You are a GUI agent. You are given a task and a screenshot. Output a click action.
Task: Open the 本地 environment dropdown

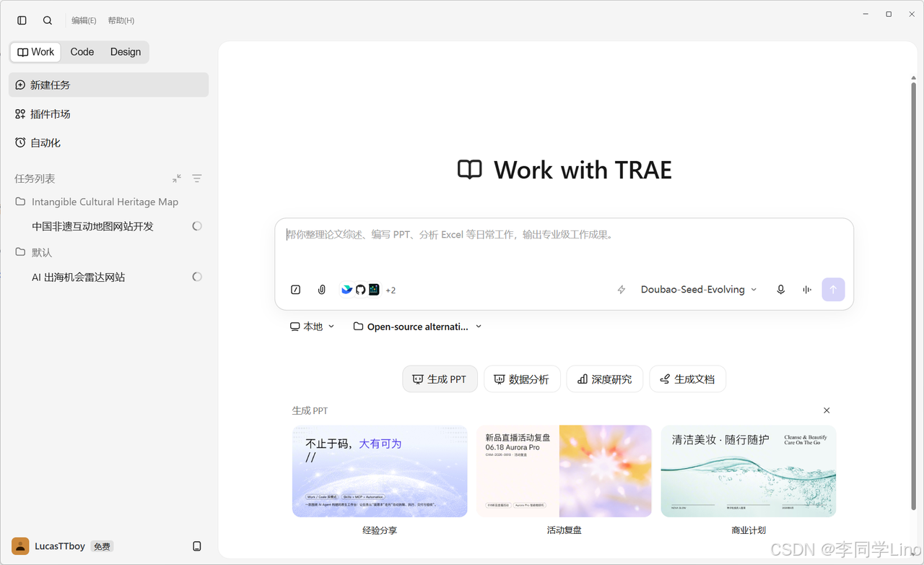click(313, 327)
